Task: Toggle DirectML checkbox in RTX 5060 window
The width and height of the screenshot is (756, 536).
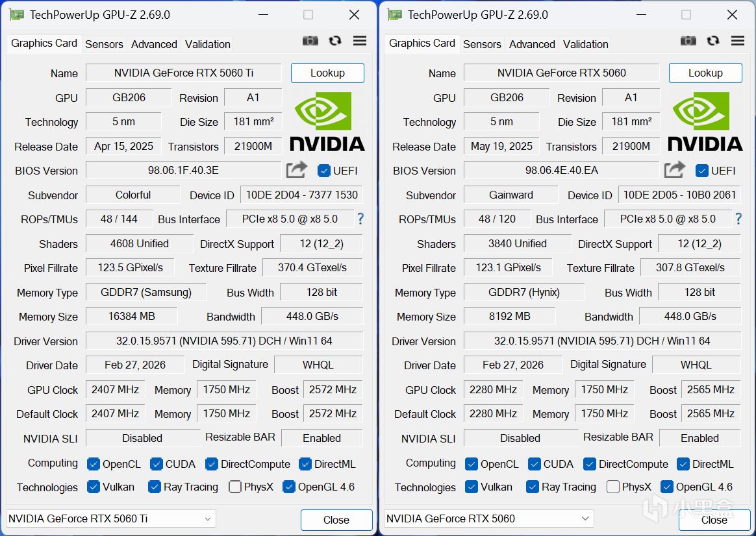Action: (x=683, y=464)
